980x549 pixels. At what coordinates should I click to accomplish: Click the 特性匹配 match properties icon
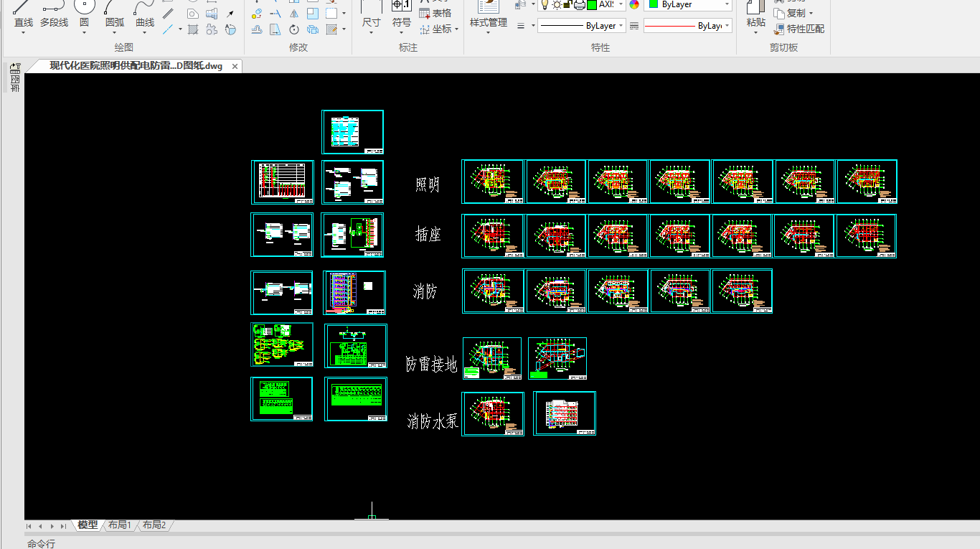799,29
